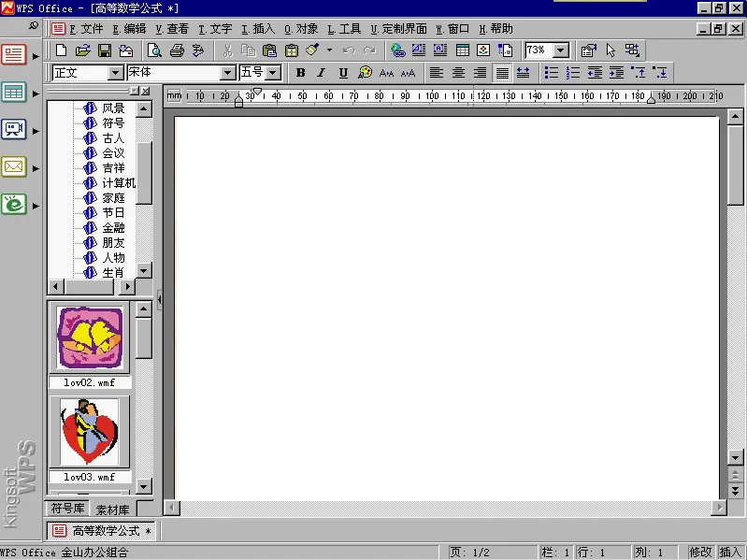747x560 pixels.
Task: Switch to the 符号库 tab
Action: [67, 510]
